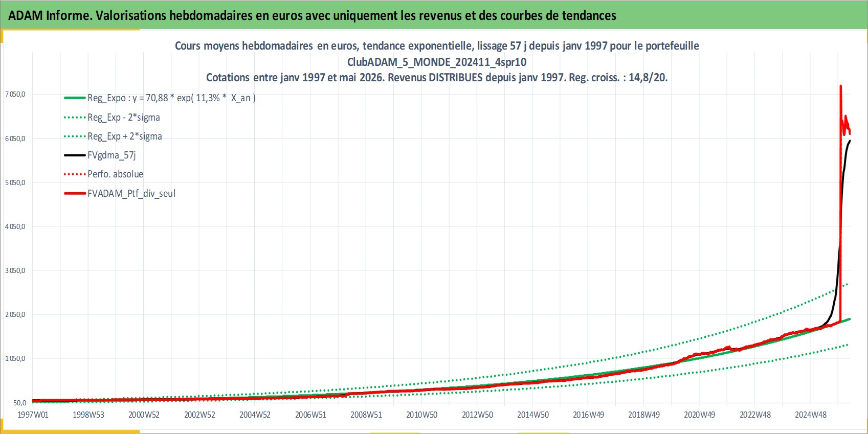Select the Reg_Exp - 2*sigma legend entry
This screenshot has height=434, width=868.
click(112, 117)
